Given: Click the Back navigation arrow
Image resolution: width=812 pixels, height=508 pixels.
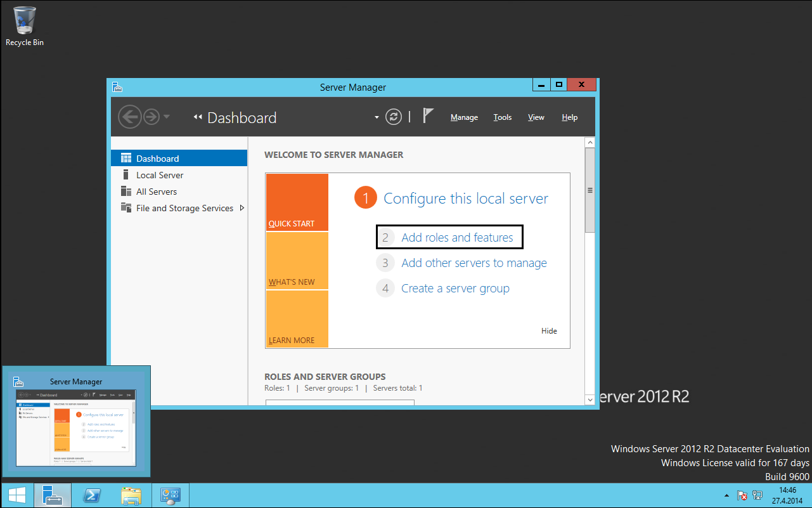Looking at the screenshot, I should click(129, 117).
